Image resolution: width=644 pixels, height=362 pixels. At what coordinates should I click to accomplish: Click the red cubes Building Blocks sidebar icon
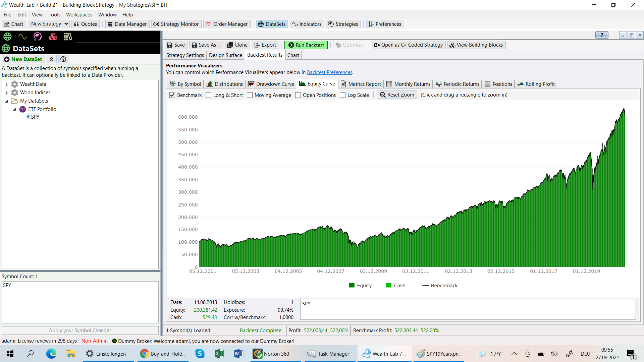53,37
